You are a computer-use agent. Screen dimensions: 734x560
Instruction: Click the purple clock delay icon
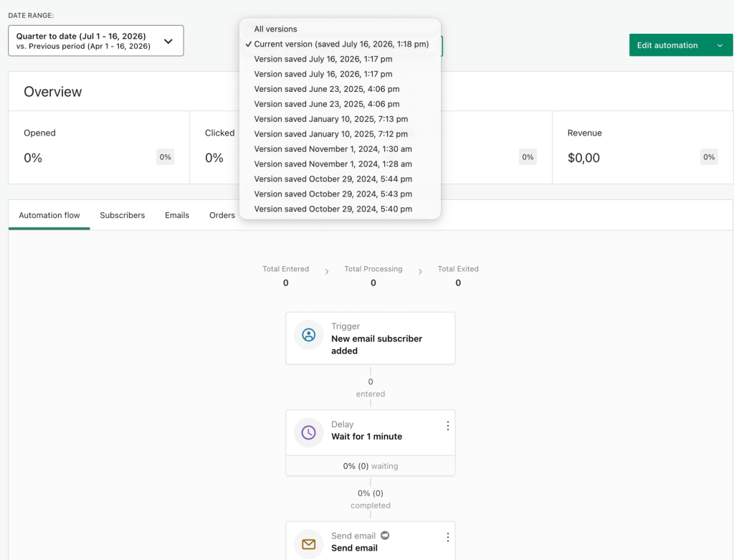click(308, 432)
